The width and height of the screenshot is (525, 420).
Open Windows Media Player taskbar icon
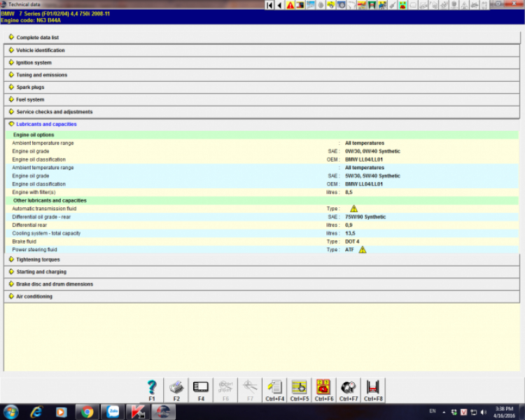(x=62, y=412)
